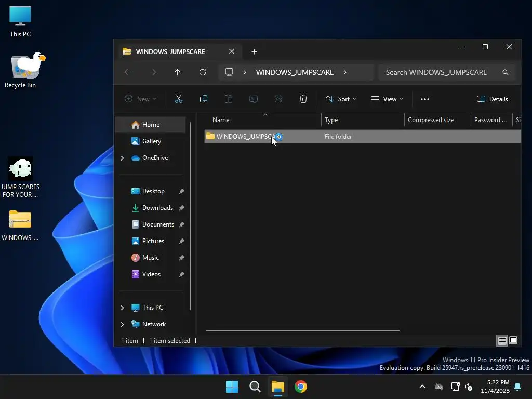Open the Windows Start menu
Image resolution: width=532 pixels, height=399 pixels.
pos(232,387)
